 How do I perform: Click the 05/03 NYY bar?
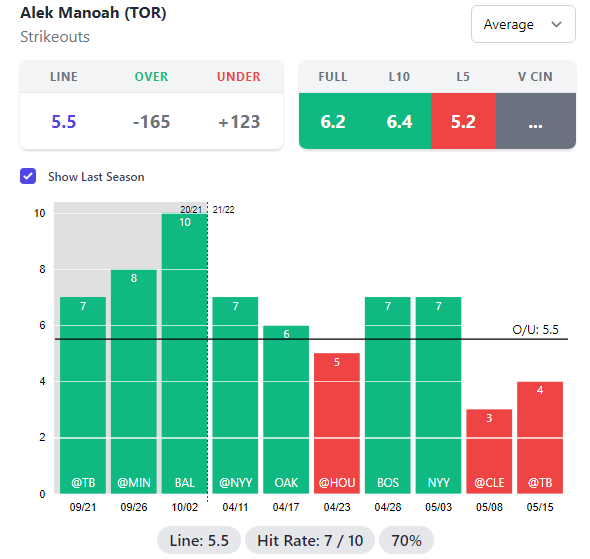tap(438, 395)
